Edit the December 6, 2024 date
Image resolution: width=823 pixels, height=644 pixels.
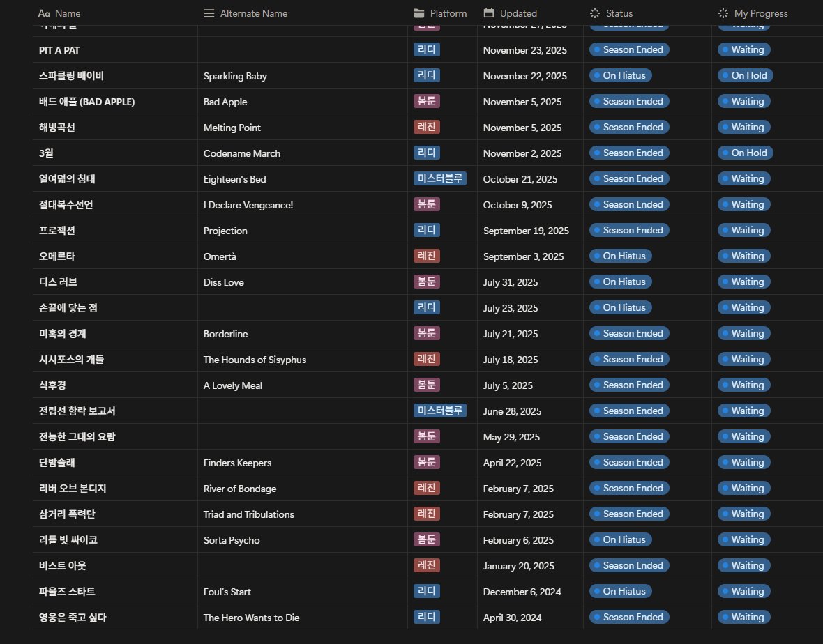[x=522, y=592]
